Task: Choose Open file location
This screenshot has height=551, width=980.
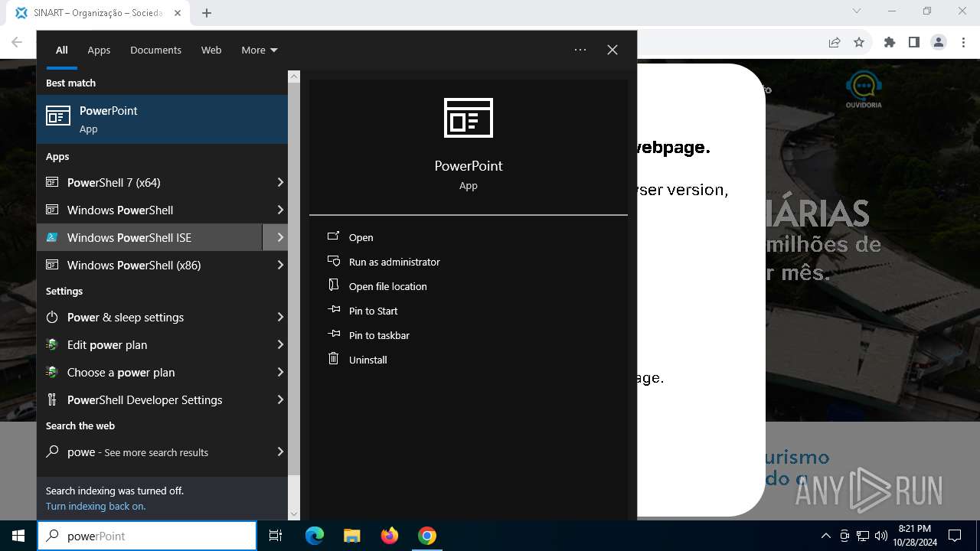Action: pyautogui.click(x=387, y=286)
